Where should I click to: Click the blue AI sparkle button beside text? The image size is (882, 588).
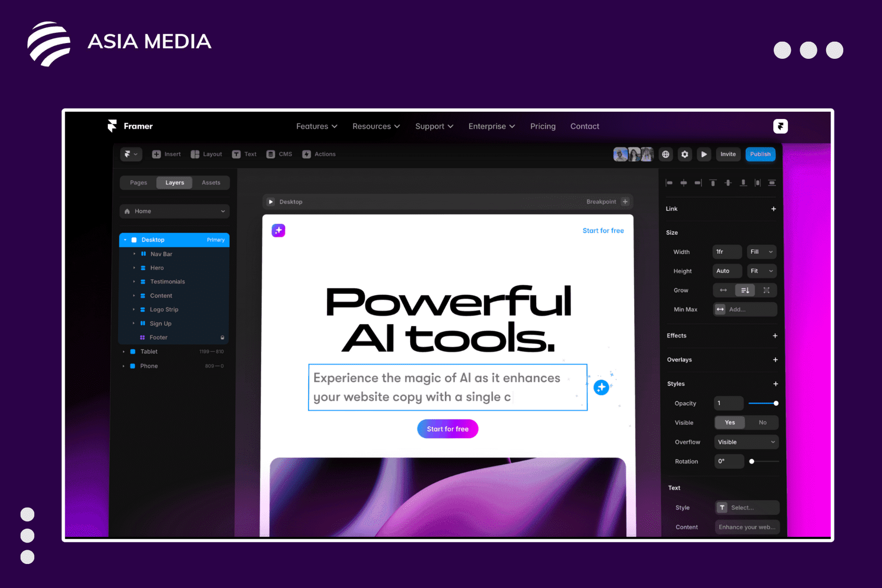pos(601,388)
